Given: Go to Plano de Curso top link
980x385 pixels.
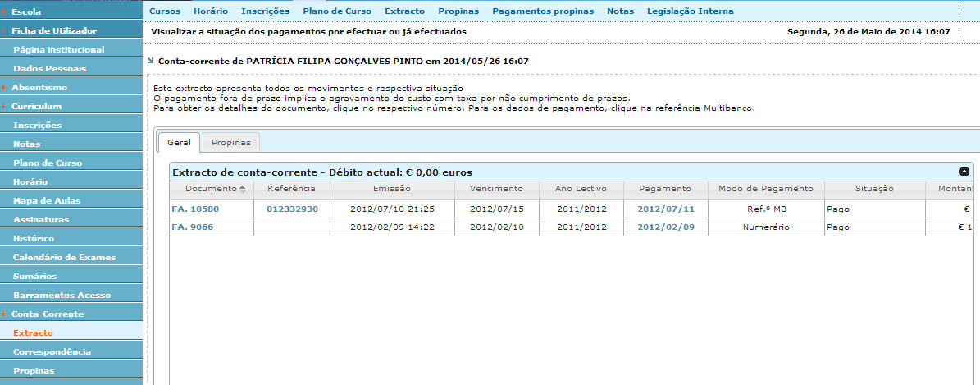Looking at the screenshot, I should point(337,11).
